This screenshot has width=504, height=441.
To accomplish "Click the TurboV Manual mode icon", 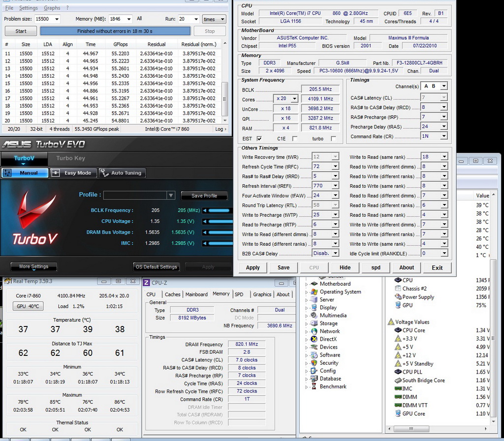I will [7, 173].
